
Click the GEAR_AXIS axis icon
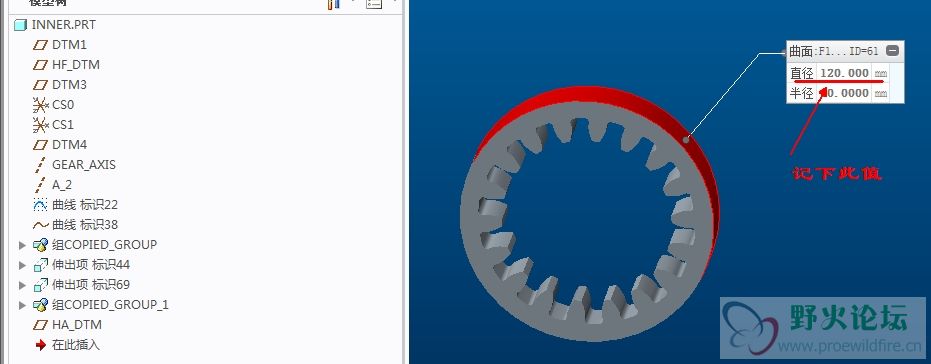click(x=40, y=164)
